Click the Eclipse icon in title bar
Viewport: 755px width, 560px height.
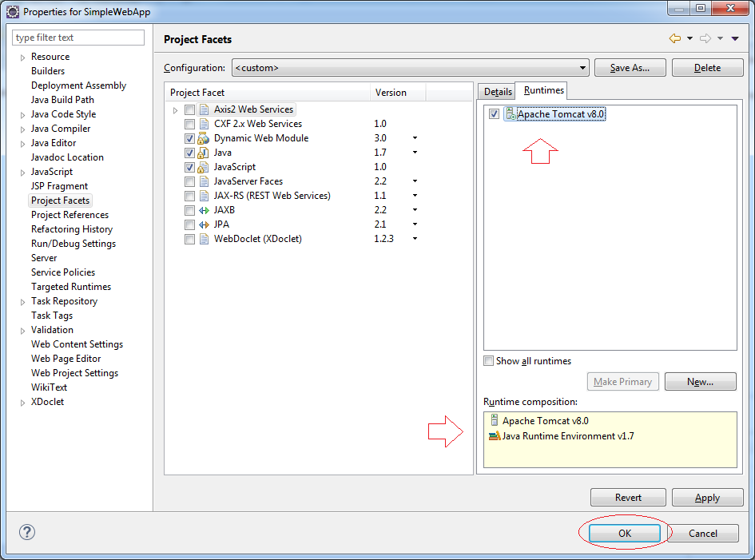tap(13, 11)
